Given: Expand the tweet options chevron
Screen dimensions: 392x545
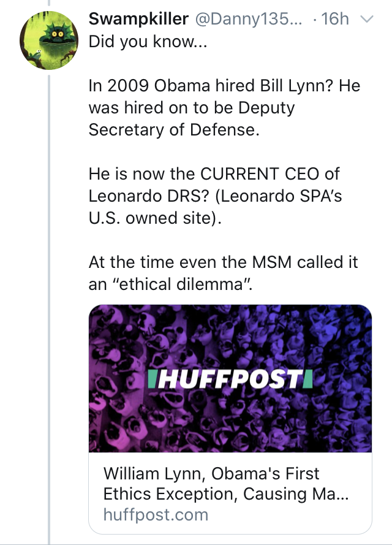Looking at the screenshot, I should [x=367, y=19].
